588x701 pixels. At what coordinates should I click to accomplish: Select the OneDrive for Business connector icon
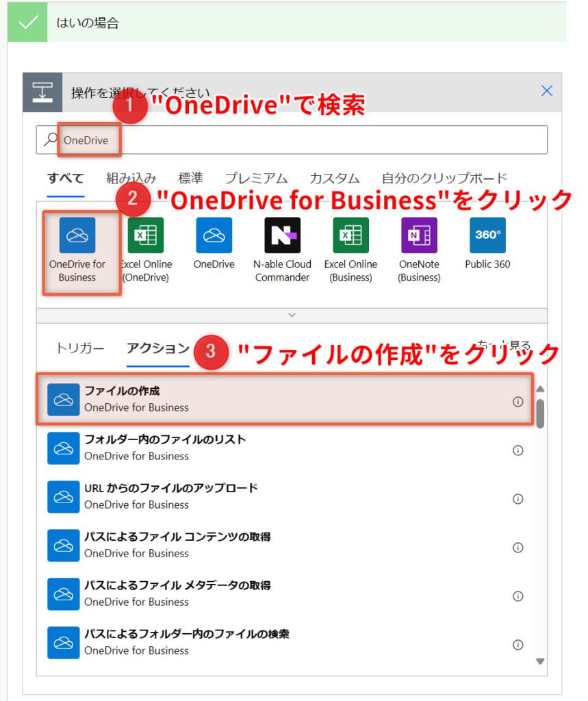(77, 235)
